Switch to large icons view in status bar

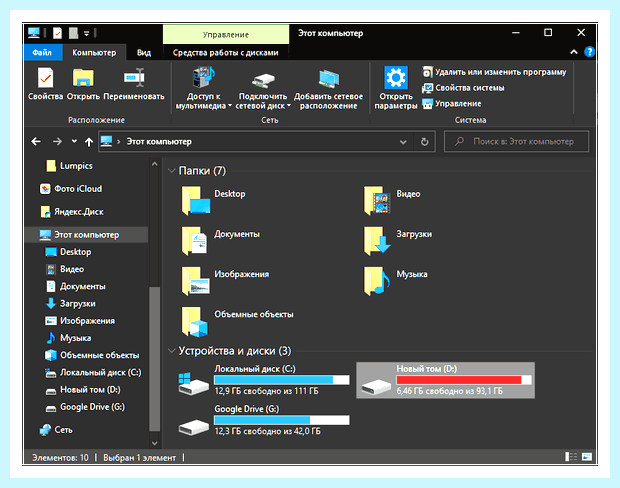pos(587,457)
